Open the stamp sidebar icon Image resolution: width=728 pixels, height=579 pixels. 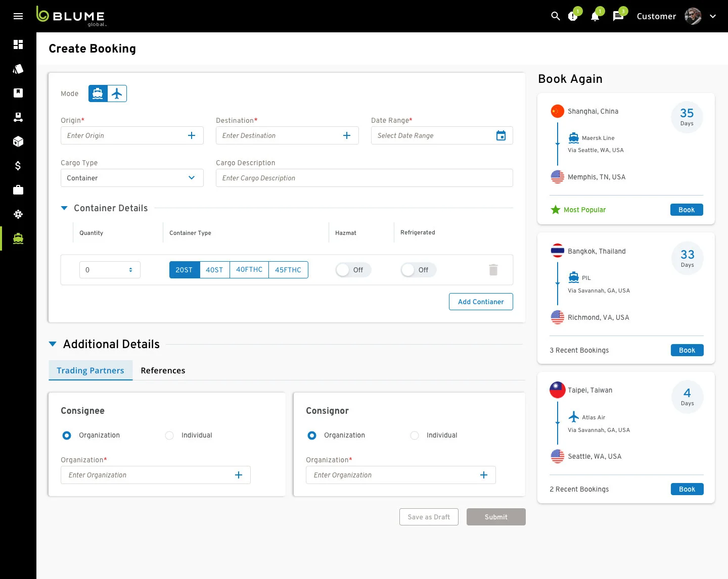coord(18,117)
